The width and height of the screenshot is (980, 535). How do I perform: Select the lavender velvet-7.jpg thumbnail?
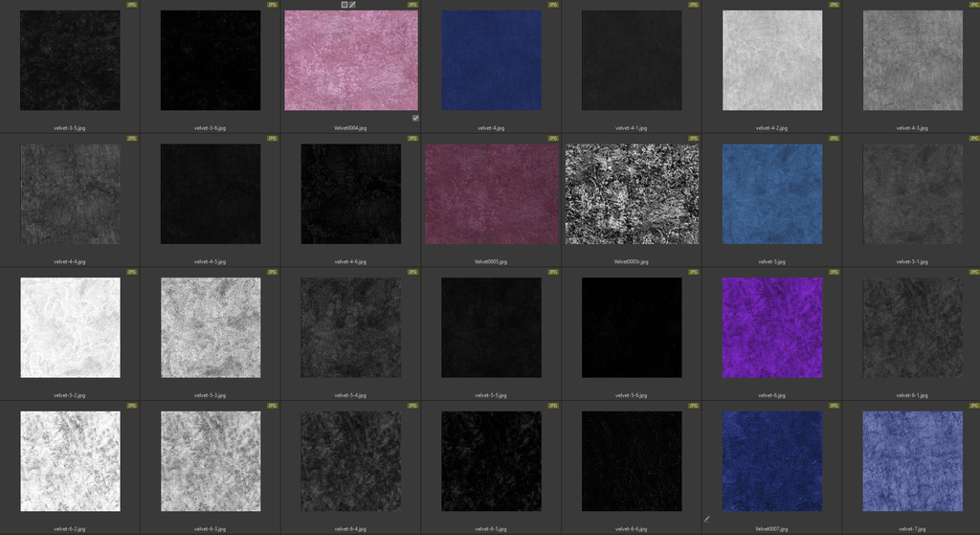[x=912, y=461]
